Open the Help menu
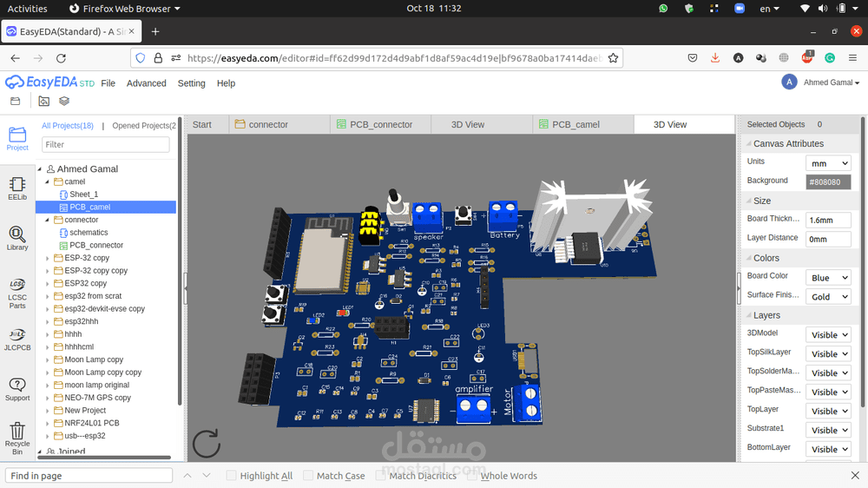The width and height of the screenshot is (868, 488). [x=226, y=83]
